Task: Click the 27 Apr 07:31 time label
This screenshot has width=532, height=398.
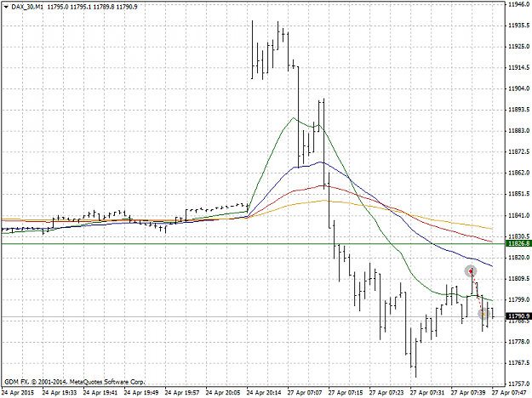Action: 427,393
